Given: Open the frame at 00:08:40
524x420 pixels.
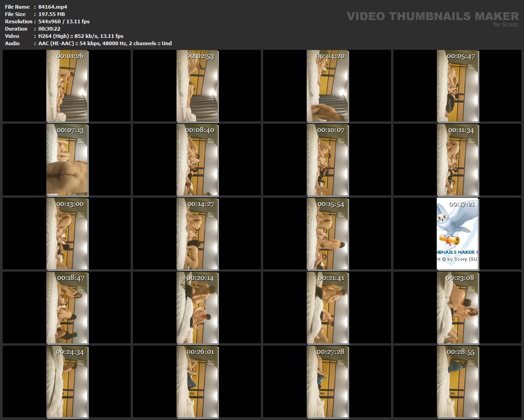Looking at the screenshot, I should [197, 160].
